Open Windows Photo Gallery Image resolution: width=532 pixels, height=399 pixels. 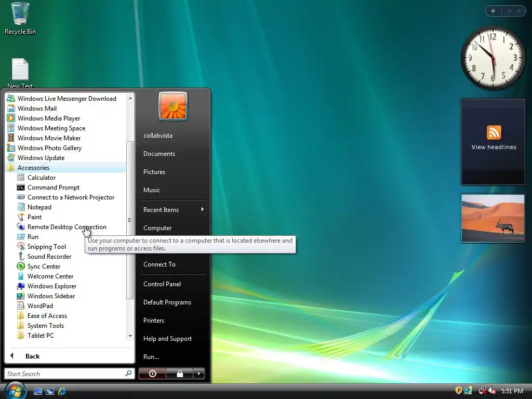(66, 148)
